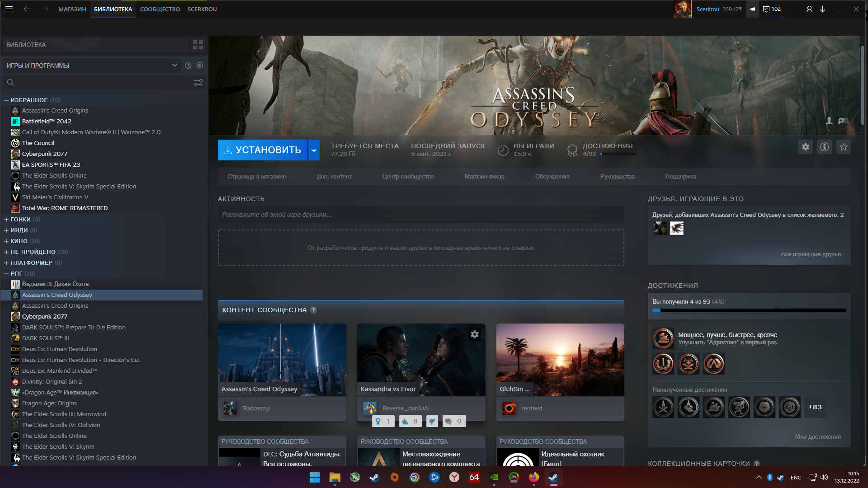Open advanced library filter options
The width and height of the screenshot is (868, 488).
(x=198, y=83)
